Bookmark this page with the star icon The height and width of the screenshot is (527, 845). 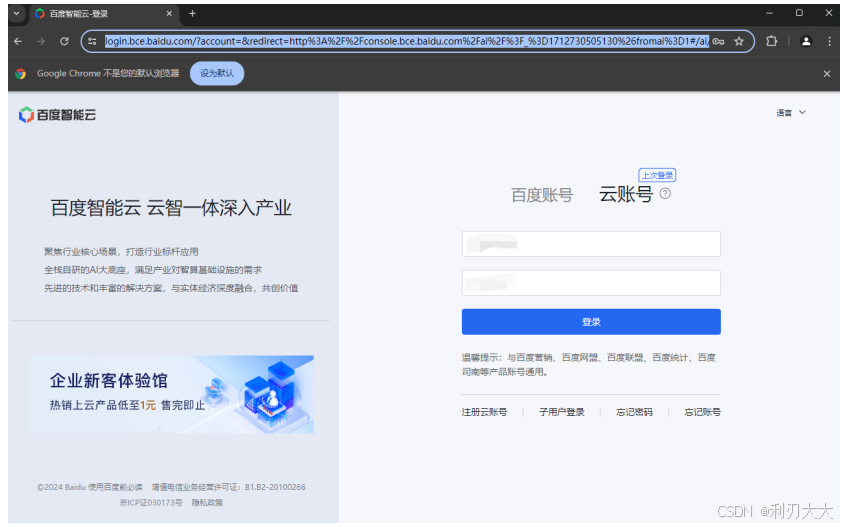pos(739,41)
